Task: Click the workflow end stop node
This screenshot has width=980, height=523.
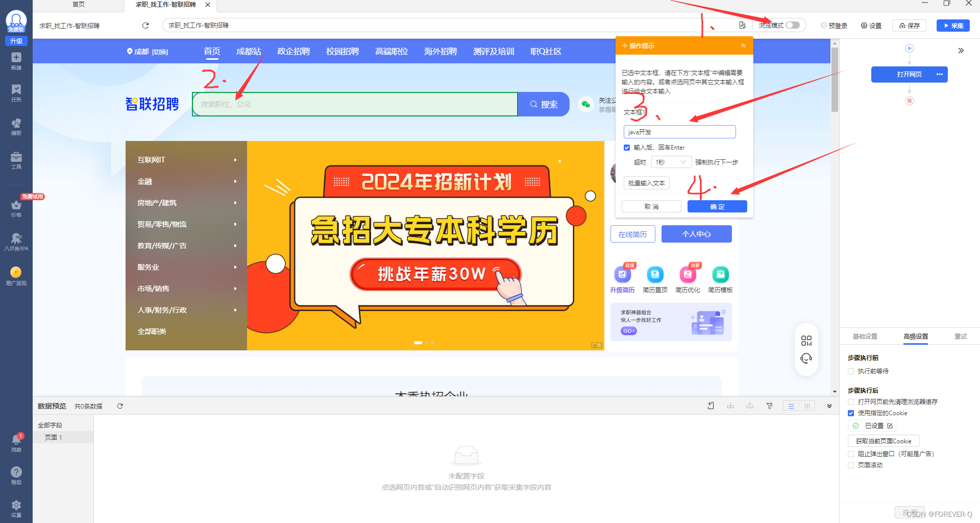Action: pyautogui.click(x=909, y=101)
